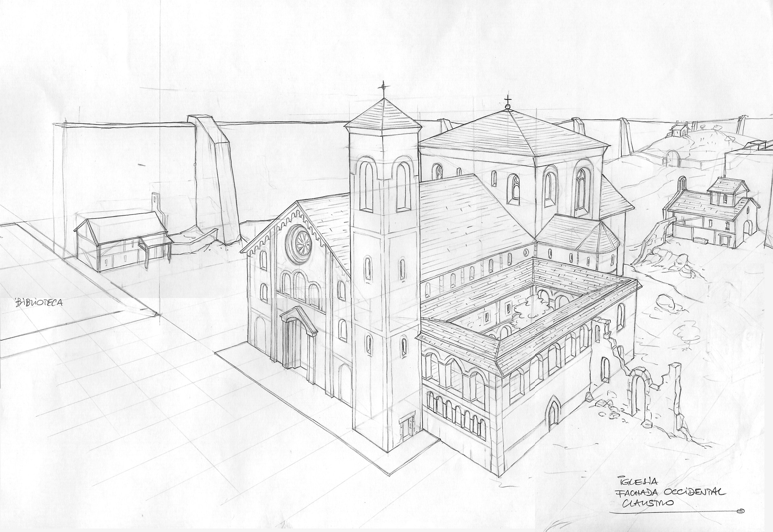Click the BIBLIOTECA handwritten label

39,303
